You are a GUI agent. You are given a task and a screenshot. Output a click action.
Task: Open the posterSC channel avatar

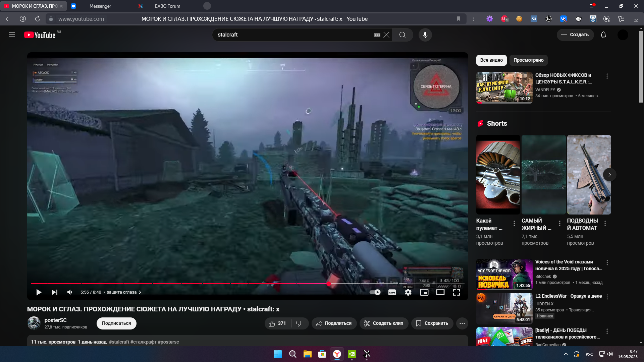pyautogui.click(x=34, y=323)
